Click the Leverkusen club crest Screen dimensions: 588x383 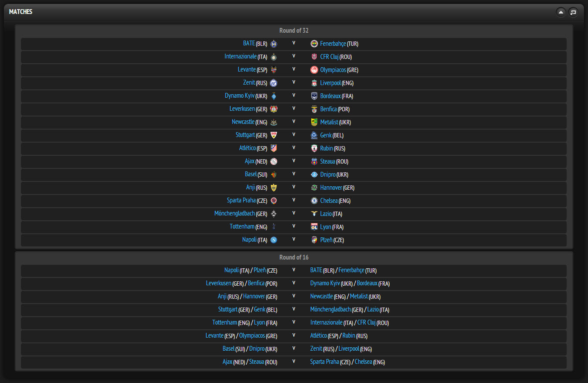click(274, 109)
